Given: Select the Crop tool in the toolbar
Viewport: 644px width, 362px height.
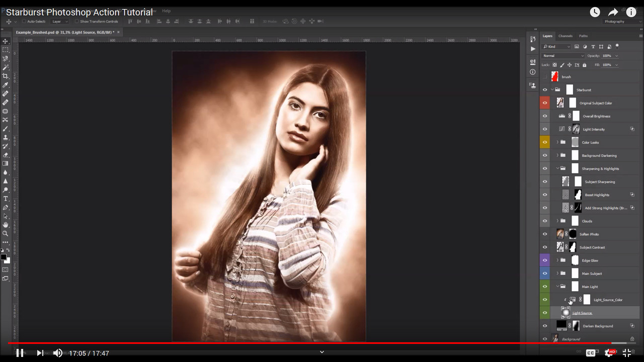Looking at the screenshot, I should pos(6,76).
